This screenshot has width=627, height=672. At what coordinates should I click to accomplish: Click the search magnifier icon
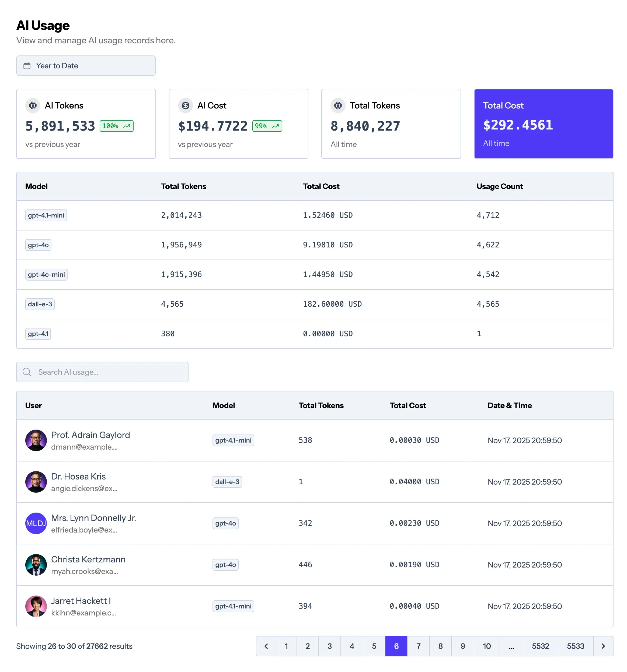(27, 372)
